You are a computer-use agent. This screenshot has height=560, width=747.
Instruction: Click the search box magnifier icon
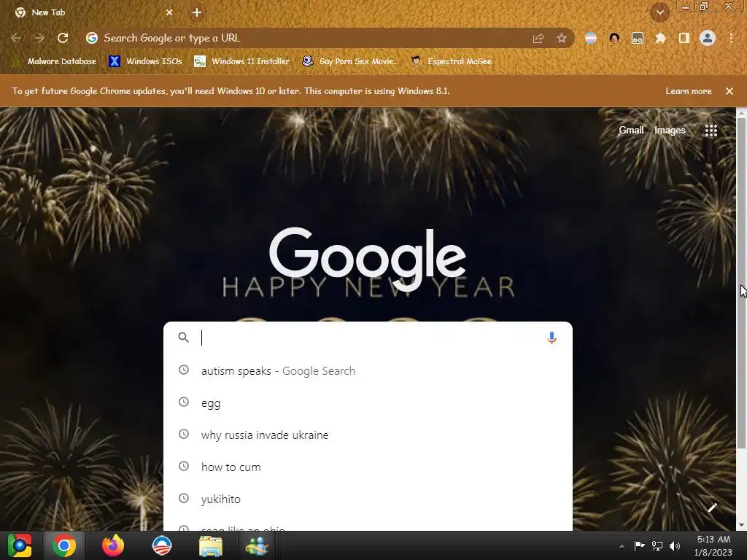pyautogui.click(x=183, y=338)
